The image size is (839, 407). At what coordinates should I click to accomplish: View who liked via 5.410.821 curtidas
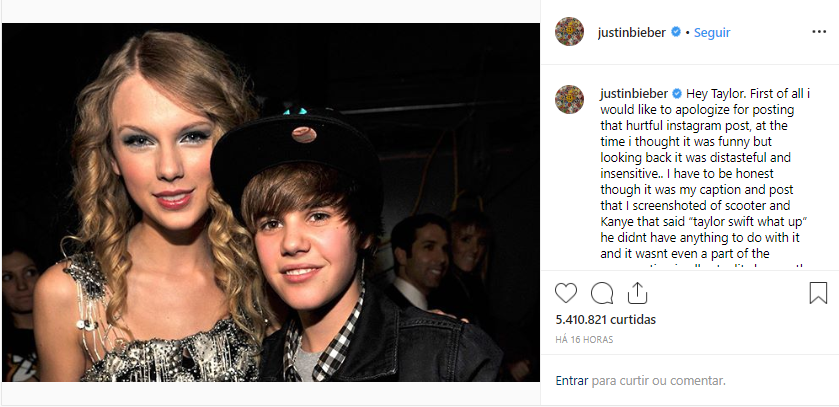606,320
